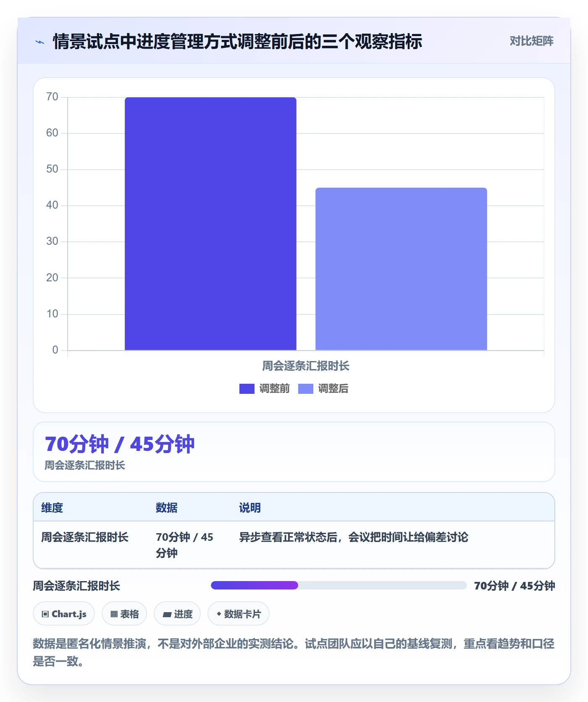Click the 数据卡片 tag chip
The height and width of the screenshot is (702, 588).
pyautogui.click(x=239, y=614)
